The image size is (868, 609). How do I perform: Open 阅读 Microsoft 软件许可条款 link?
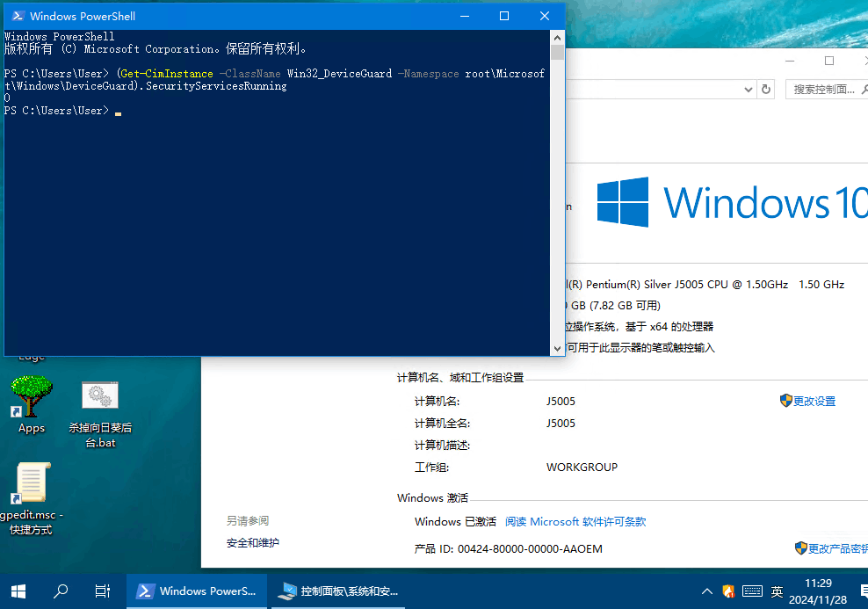[x=575, y=521]
